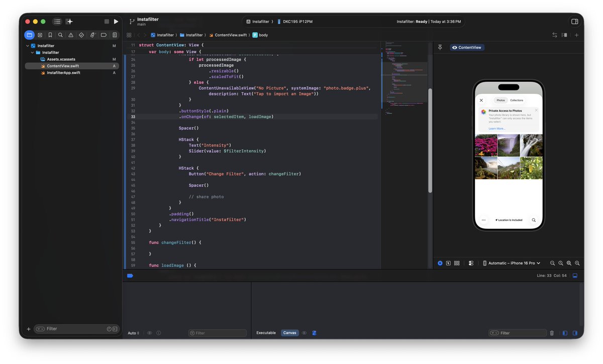
Task: Zoom canvas to 100 percent
Action: pos(561,263)
